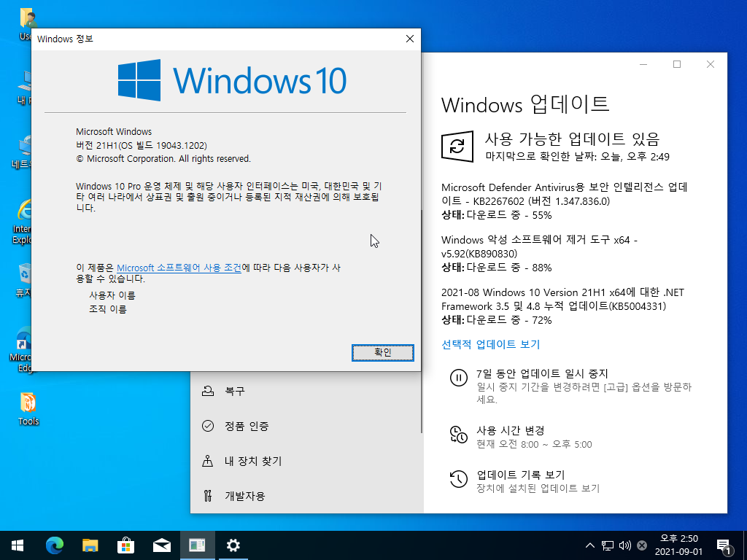This screenshot has width=747, height=560.
Task: Click the 내 장치 찾기 person icon
Action: coord(208,461)
